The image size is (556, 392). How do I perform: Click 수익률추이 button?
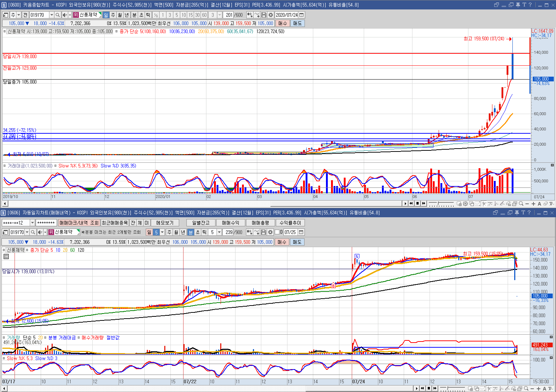[x=290, y=223]
